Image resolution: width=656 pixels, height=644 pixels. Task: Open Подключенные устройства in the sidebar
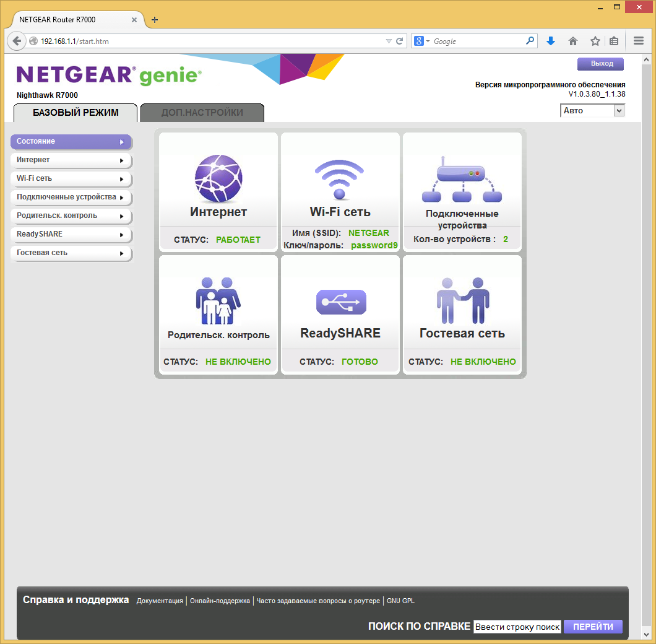71,197
